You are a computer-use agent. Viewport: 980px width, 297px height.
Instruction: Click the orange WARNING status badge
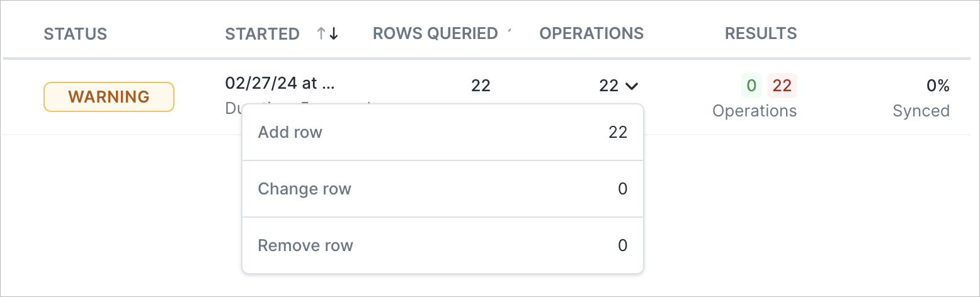tap(108, 97)
